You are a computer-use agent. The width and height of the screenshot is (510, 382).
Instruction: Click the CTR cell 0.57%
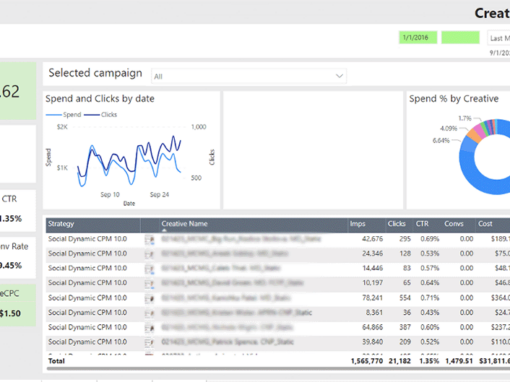(x=430, y=268)
